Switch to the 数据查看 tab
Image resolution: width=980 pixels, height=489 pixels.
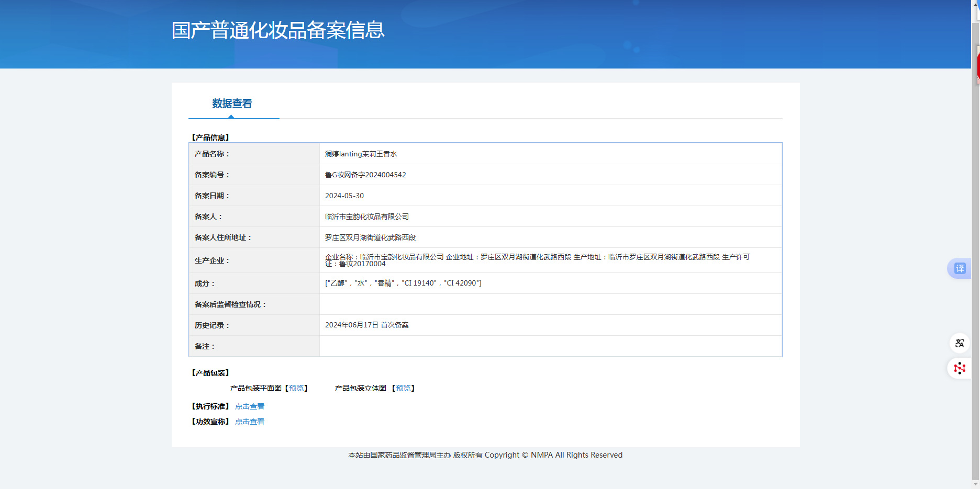232,104
